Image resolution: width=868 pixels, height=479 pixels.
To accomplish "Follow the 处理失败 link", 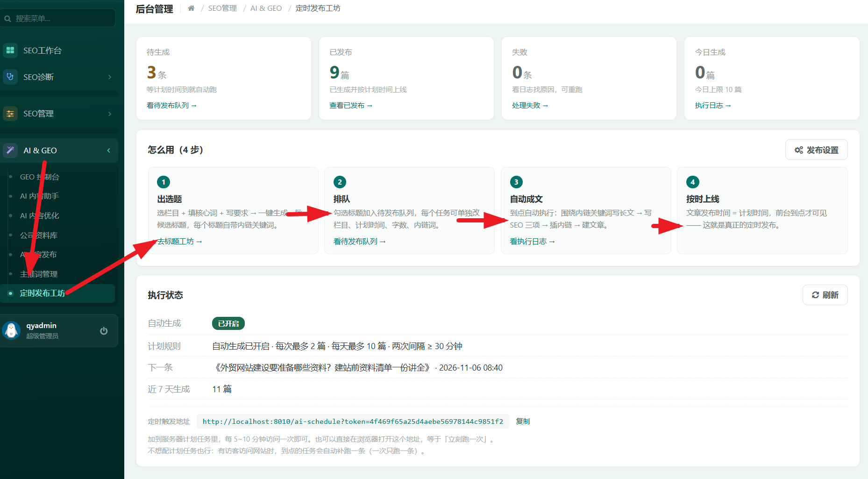I will (530, 105).
